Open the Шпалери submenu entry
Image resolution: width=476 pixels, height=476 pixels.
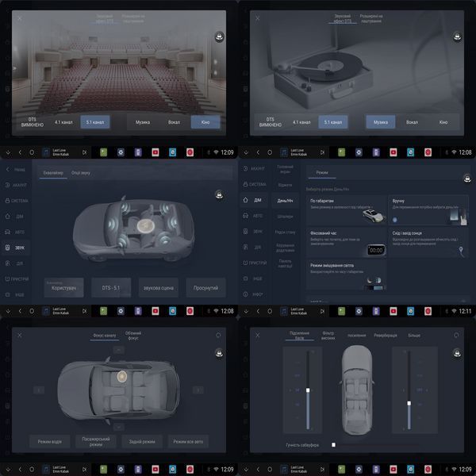coord(285,217)
